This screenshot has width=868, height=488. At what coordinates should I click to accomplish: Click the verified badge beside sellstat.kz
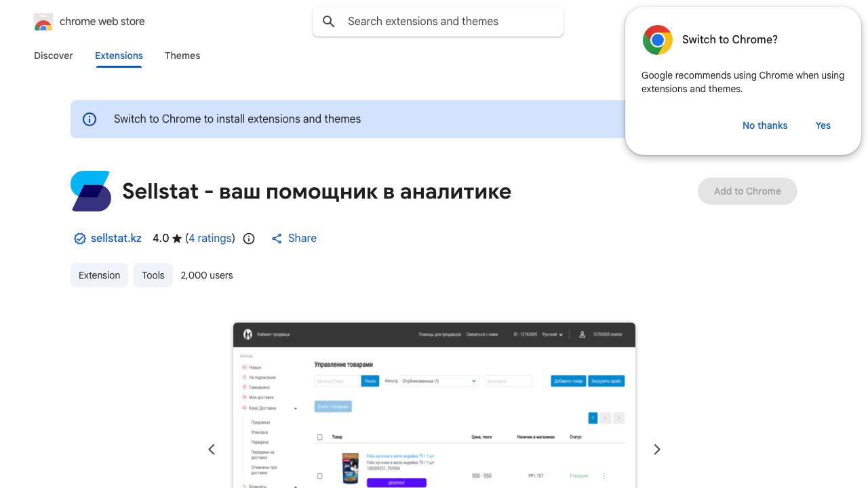click(x=80, y=239)
